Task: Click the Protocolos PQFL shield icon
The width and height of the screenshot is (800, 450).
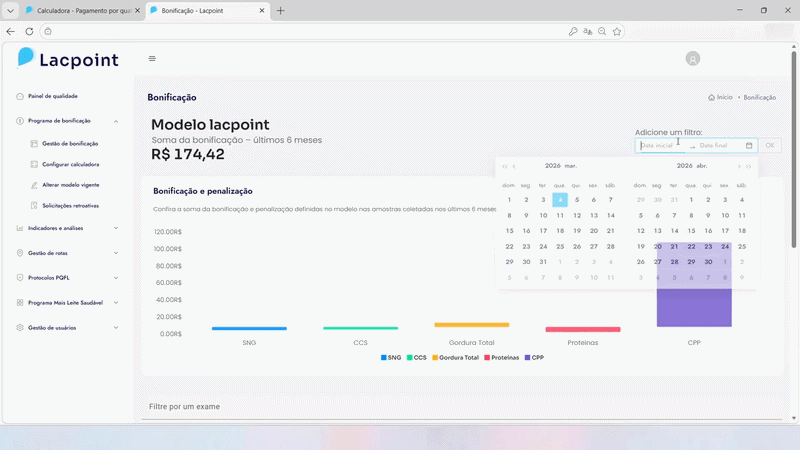Action: pos(20,278)
